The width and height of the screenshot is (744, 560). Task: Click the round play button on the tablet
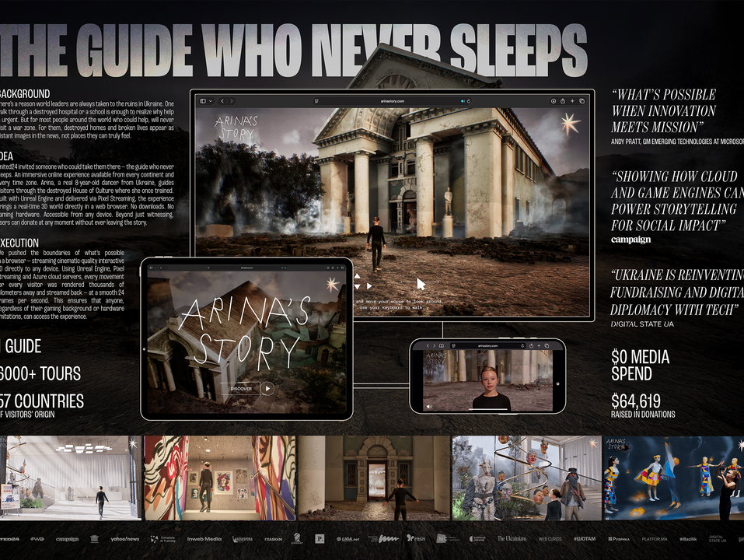click(x=267, y=389)
